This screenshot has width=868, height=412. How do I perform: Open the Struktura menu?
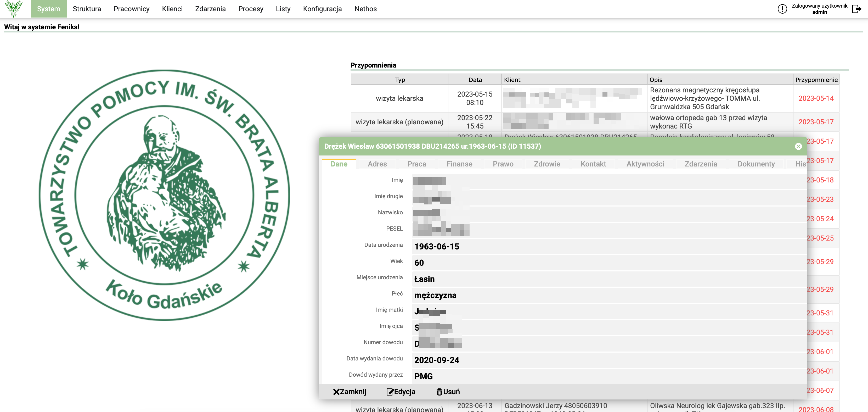click(87, 9)
